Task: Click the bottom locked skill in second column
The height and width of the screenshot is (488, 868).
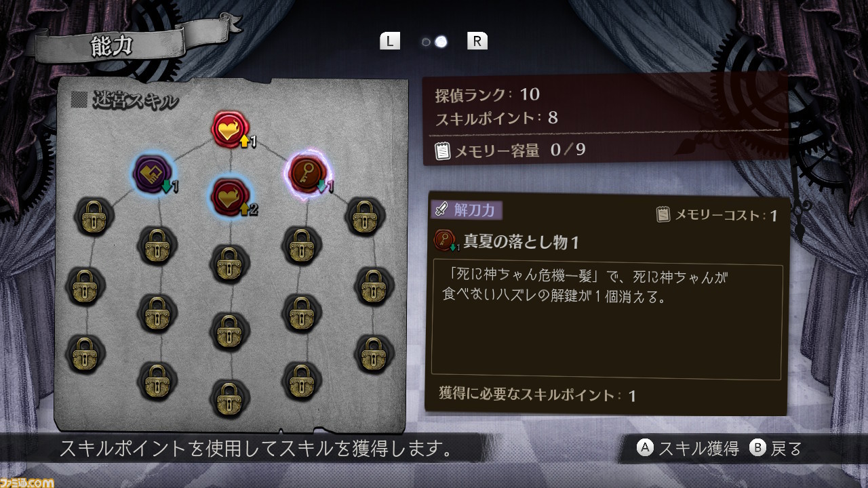Action: pos(158,381)
